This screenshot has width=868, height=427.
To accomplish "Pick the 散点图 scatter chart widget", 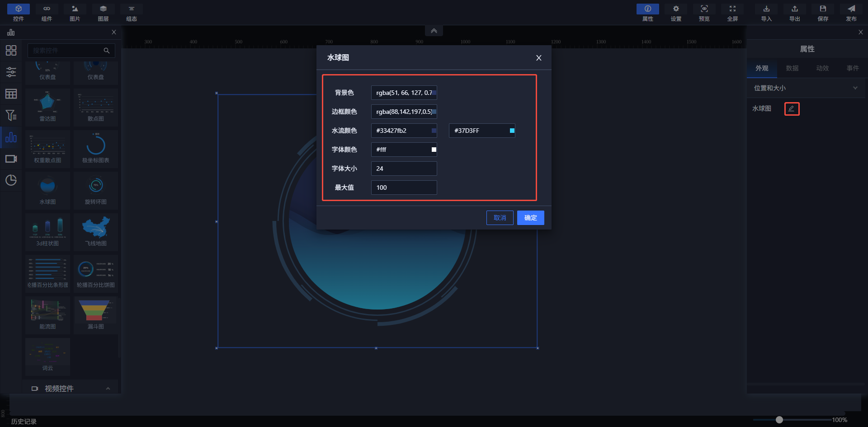I will [96, 107].
